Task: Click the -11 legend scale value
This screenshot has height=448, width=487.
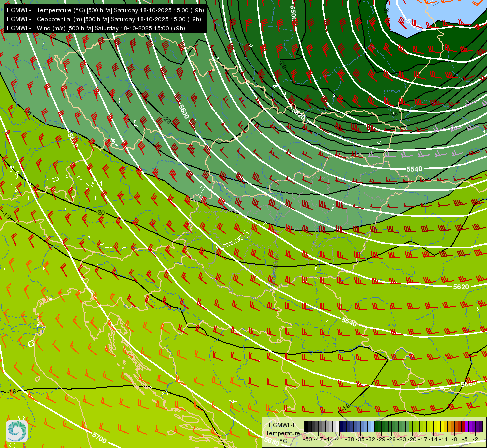Action: [443, 439]
